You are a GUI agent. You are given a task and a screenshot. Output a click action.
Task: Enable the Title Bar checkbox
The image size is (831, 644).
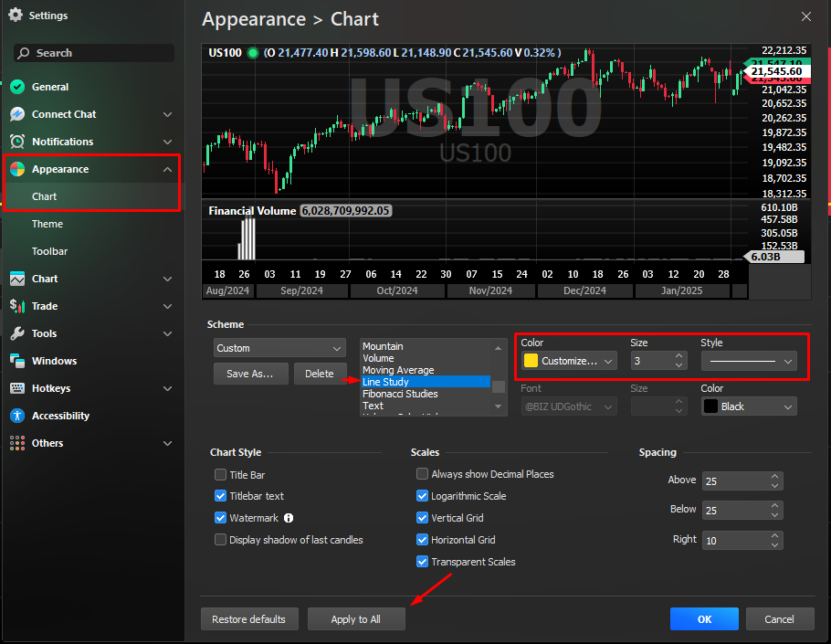coord(221,475)
